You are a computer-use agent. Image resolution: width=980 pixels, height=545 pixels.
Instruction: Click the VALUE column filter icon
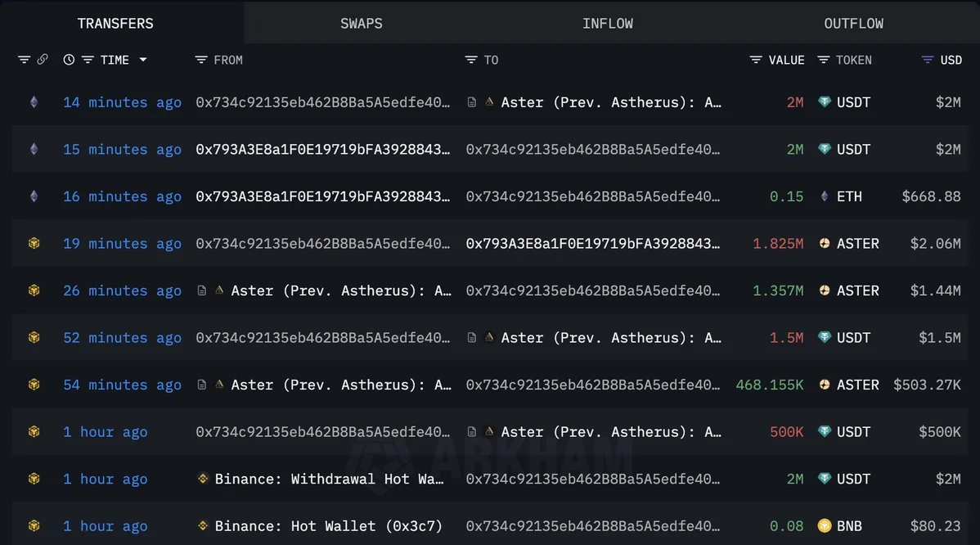coord(756,60)
